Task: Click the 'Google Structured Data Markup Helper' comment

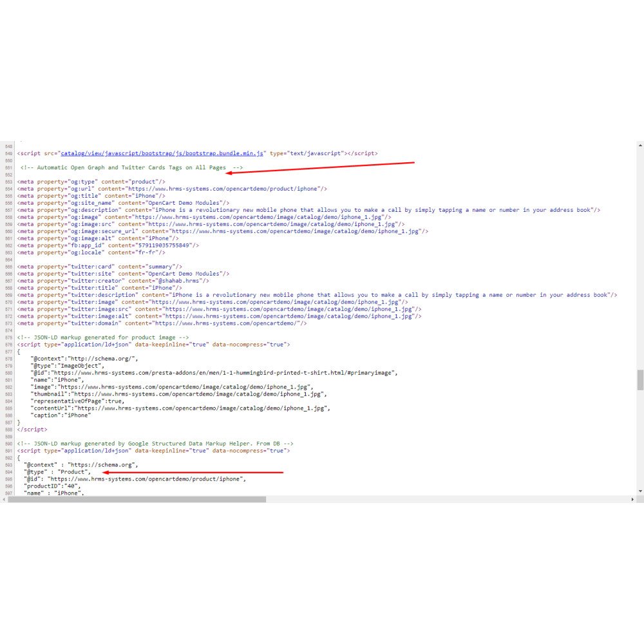Action: coord(155,444)
